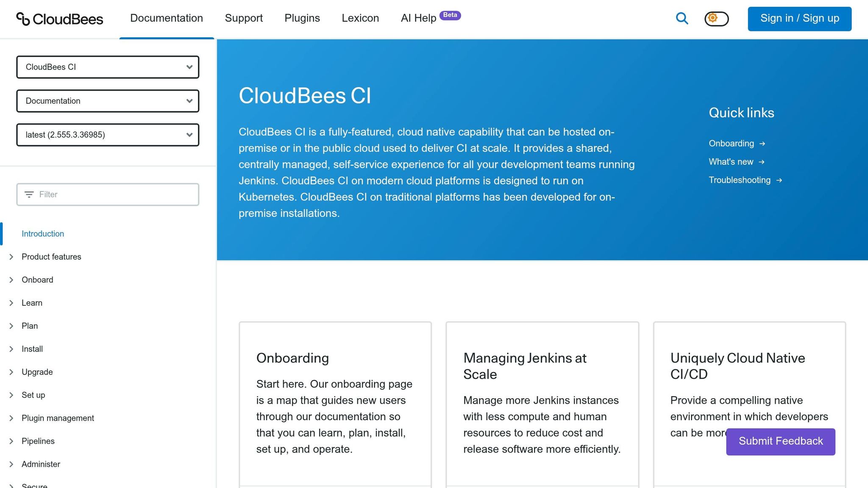This screenshot has height=488, width=868.
Task: Expand the Onboard section chevron
Action: pos(11,280)
